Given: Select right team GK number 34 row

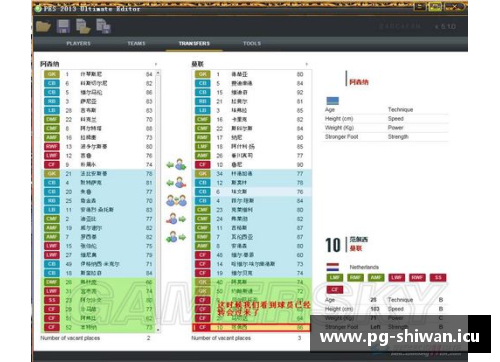Looking at the screenshot, I should [252, 173].
